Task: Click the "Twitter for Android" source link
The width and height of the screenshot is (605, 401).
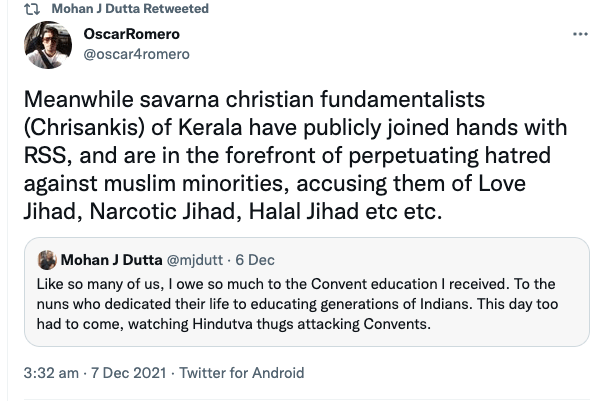Action: coord(241,373)
